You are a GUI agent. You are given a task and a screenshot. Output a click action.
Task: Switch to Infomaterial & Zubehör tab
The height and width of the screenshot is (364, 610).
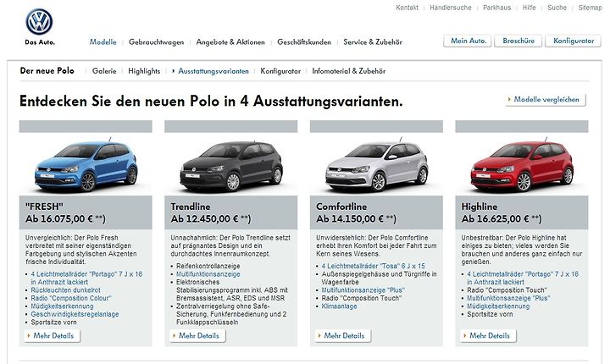pyautogui.click(x=349, y=71)
